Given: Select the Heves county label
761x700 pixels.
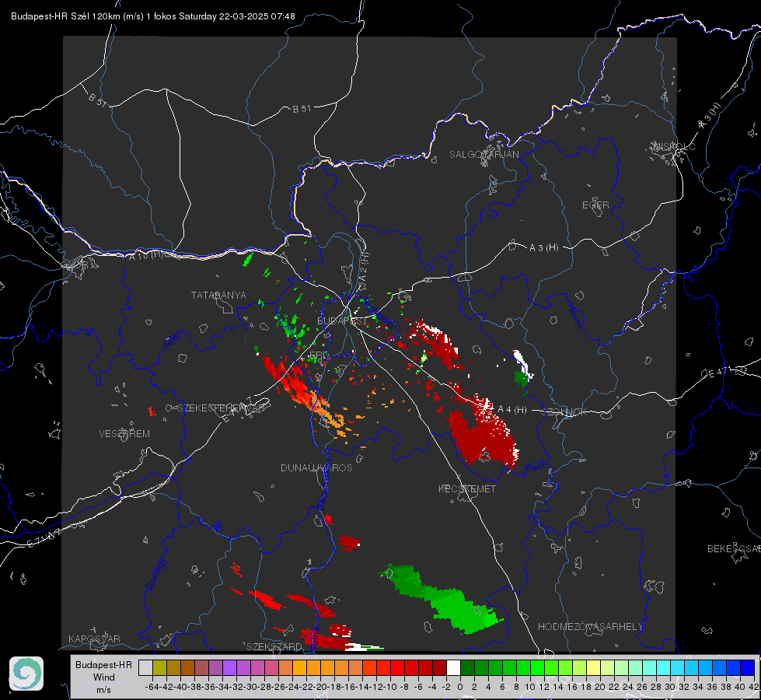Looking at the screenshot, I should tap(575, 317).
